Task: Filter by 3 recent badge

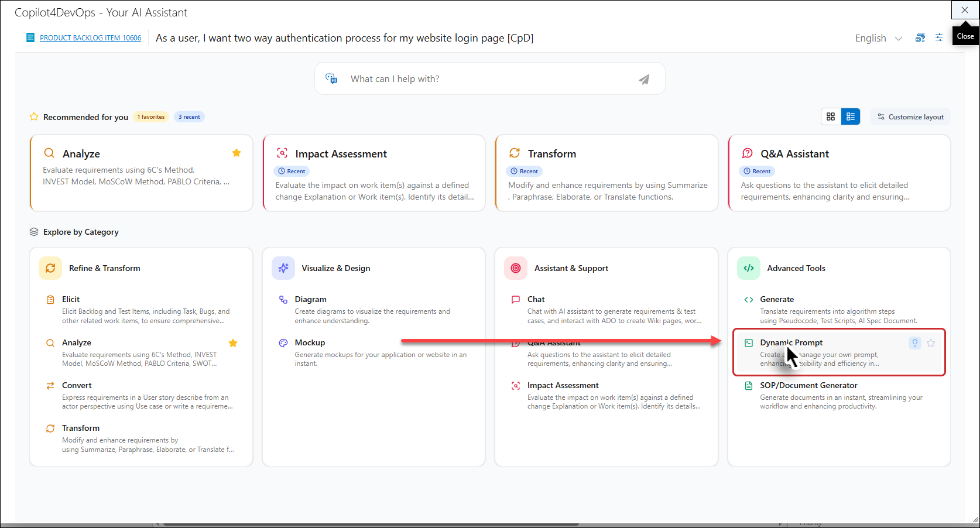Action: tap(189, 117)
